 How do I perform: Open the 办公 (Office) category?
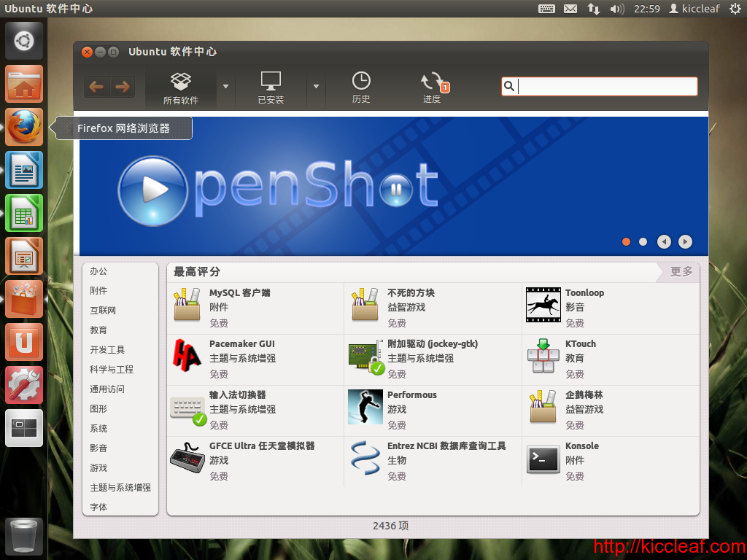pyautogui.click(x=98, y=271)
